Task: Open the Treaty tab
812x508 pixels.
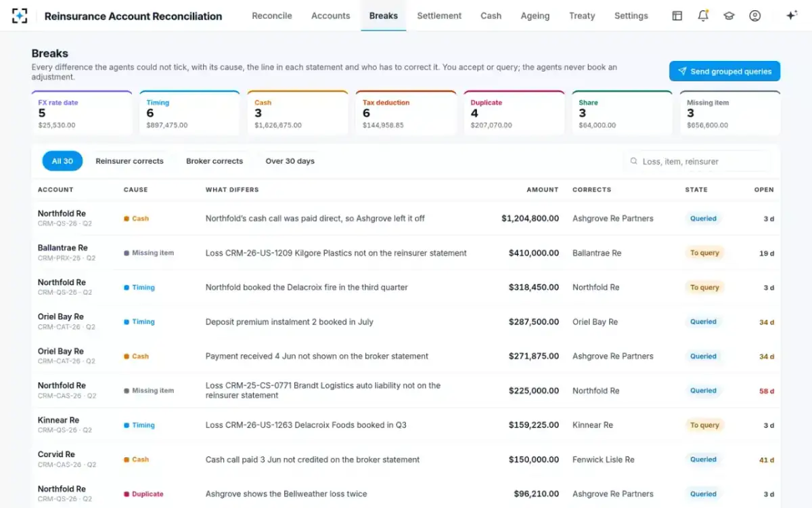Action: point(582,16)
